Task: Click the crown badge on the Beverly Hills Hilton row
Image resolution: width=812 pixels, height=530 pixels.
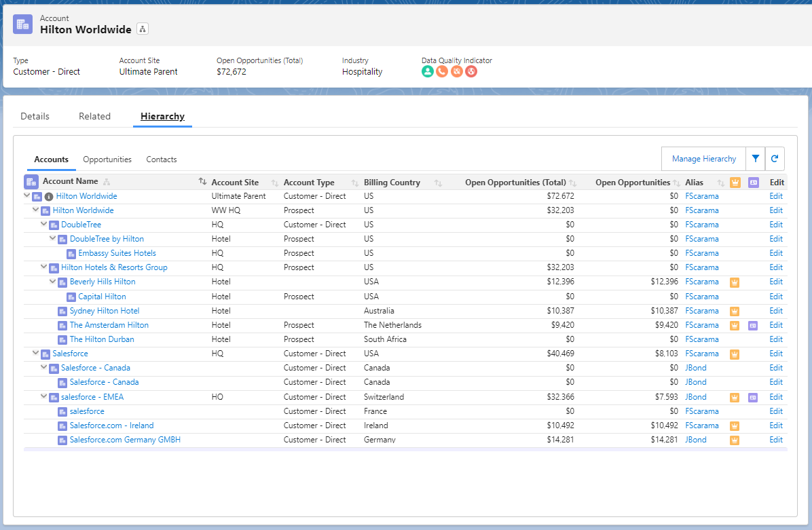Action: (x=734, y=282)
